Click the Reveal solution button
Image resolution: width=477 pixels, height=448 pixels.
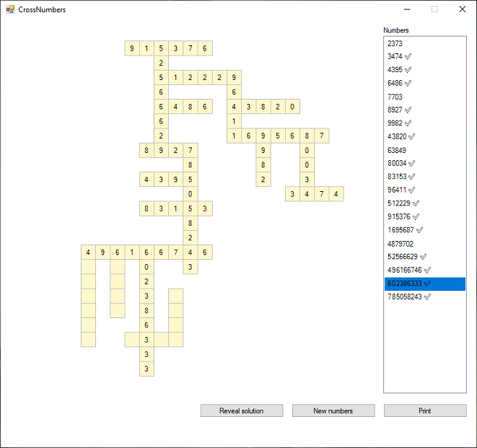click(241, 410)
